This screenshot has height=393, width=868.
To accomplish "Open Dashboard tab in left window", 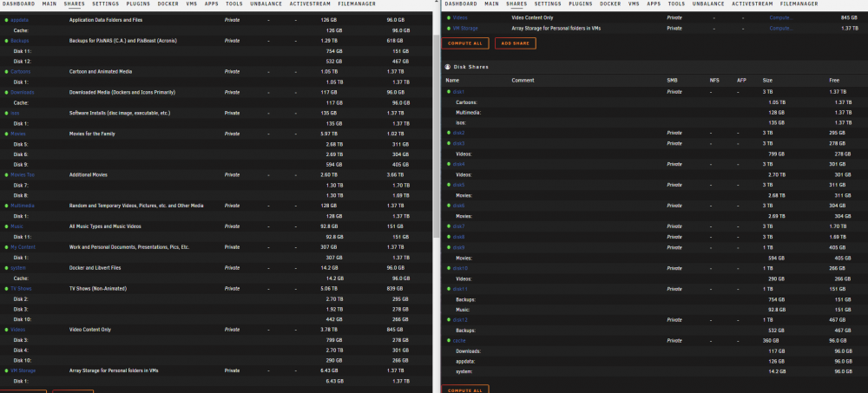I will pyautogui.click(x=18, y=3).
